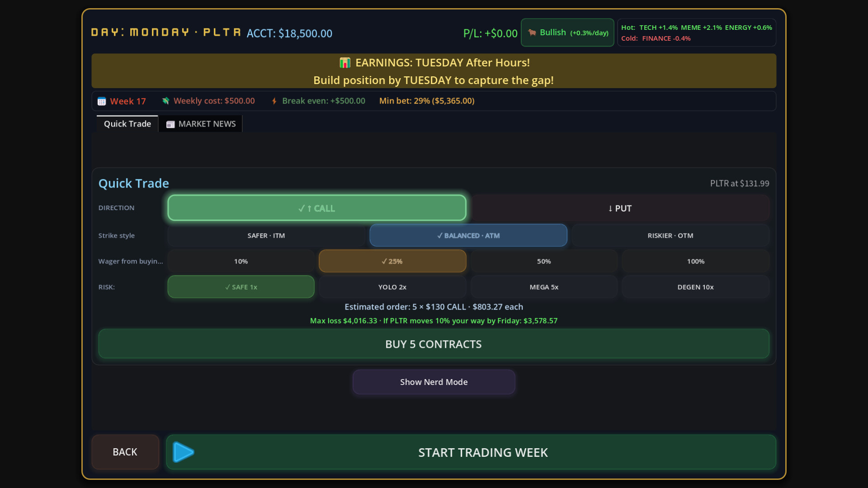Screen dimensions: 868x488
Task: Click TECH +1.4% hot sector
Action: 658,28
